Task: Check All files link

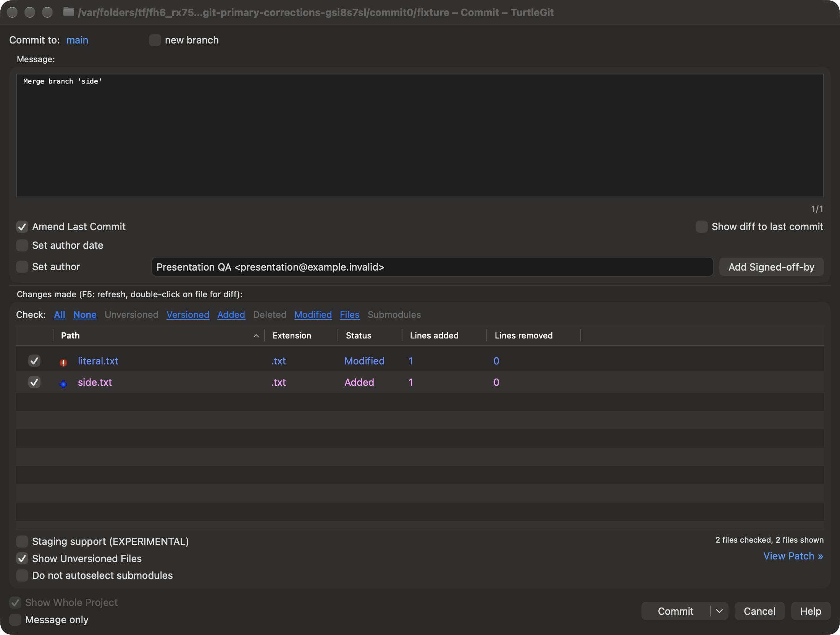Action: click(x=60, y=314)
